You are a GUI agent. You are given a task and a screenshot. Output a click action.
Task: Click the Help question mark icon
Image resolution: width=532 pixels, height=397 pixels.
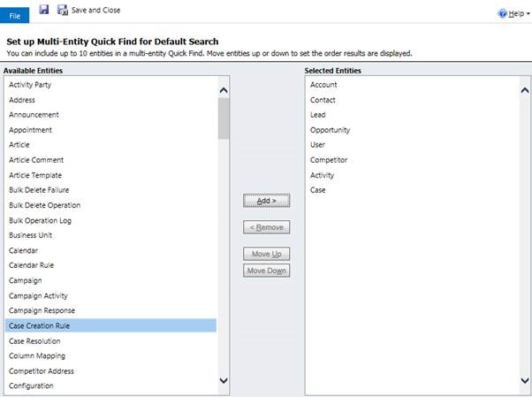(x=503, y=14)
